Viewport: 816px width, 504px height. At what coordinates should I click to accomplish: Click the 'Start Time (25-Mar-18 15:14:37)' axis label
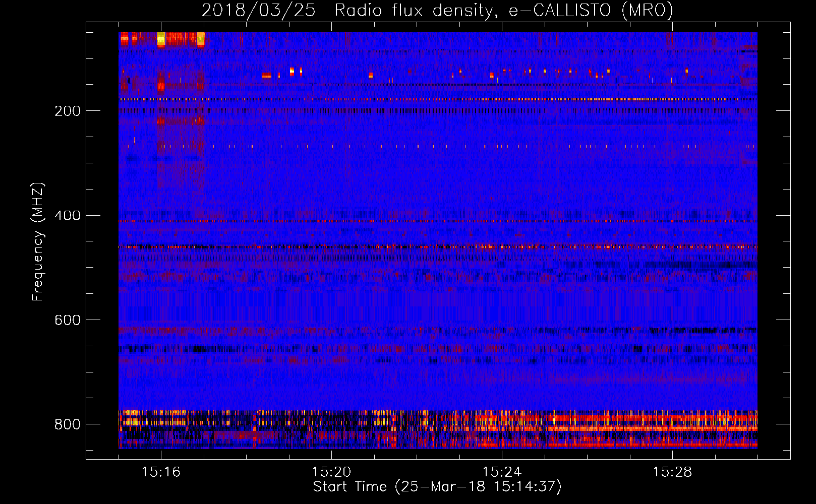pos(437,487)
